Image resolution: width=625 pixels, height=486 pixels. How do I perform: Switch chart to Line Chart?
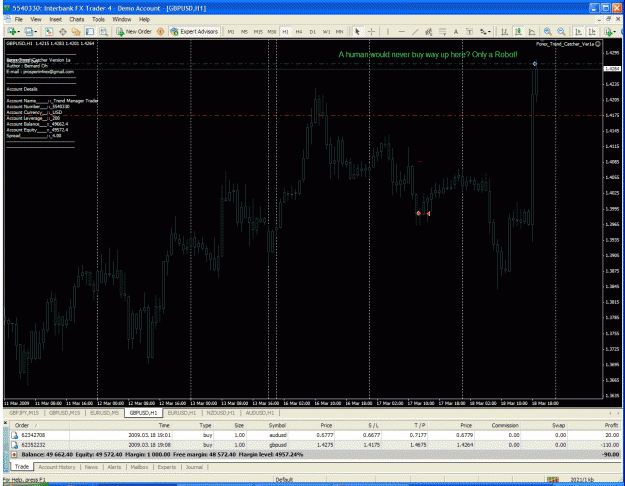(532, 31)
